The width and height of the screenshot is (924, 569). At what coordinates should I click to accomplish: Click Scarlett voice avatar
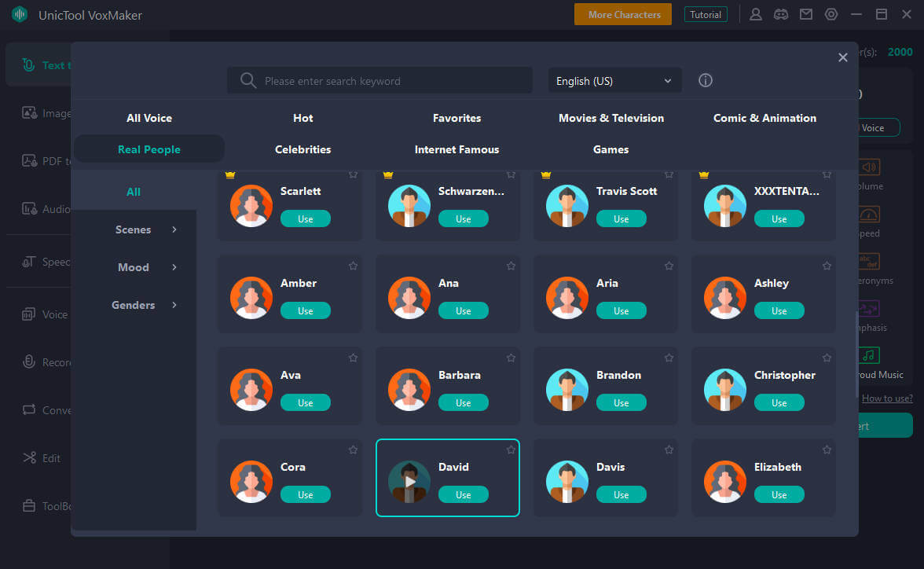[x=251, y=206]
